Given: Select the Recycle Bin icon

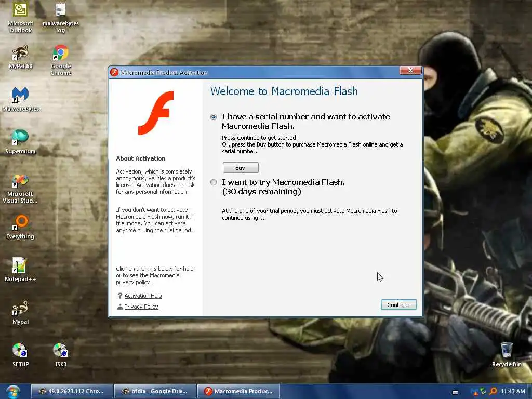Looking at the screenshot, I should (507, 355).
